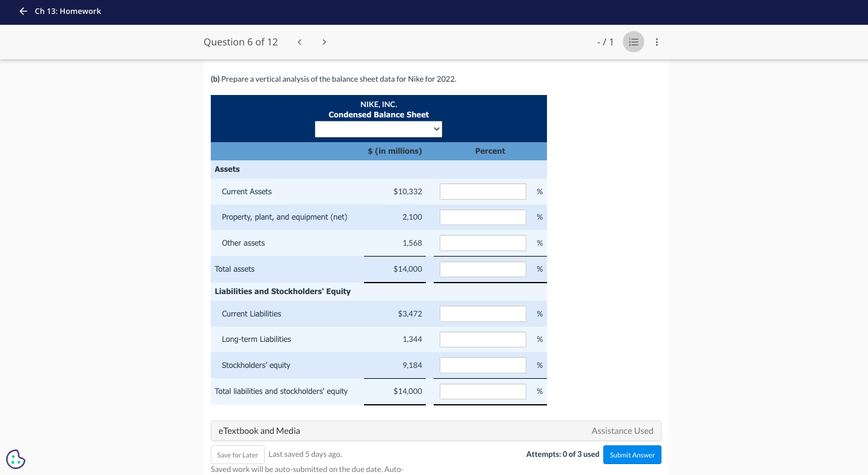
Task: Click the 1,344 Long-term Liabilities value
Action: tap(412, 339)
